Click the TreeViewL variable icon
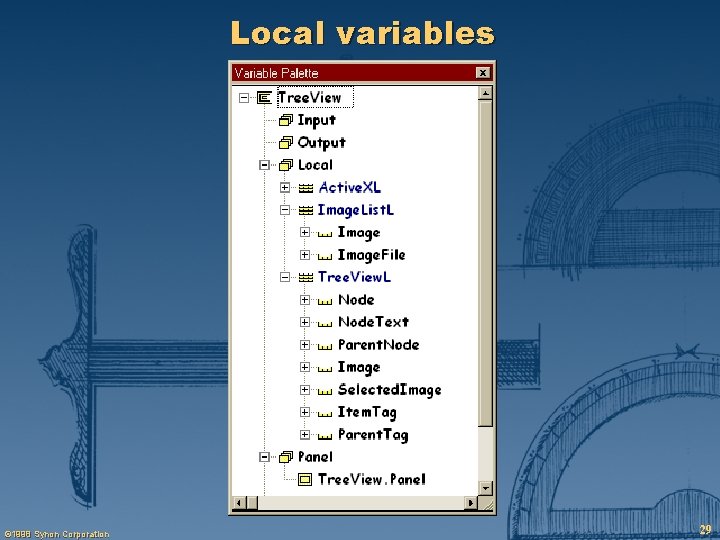Image resolution: width=720 pixels, height=540 pixels. (306, 277)
